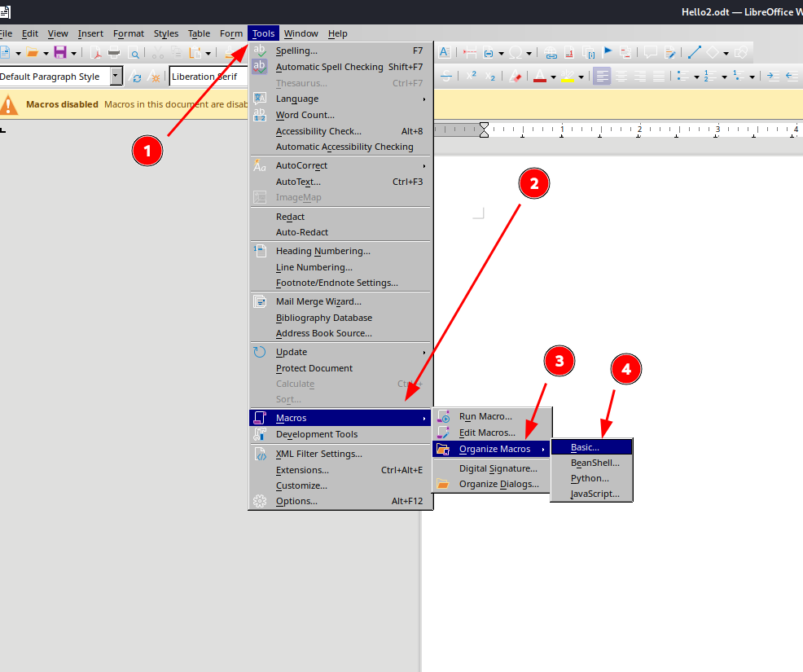The height and width of the screenshot is (672, 803).
Task: Apply Subscript formatting
Action: click(x=490, y=77)
